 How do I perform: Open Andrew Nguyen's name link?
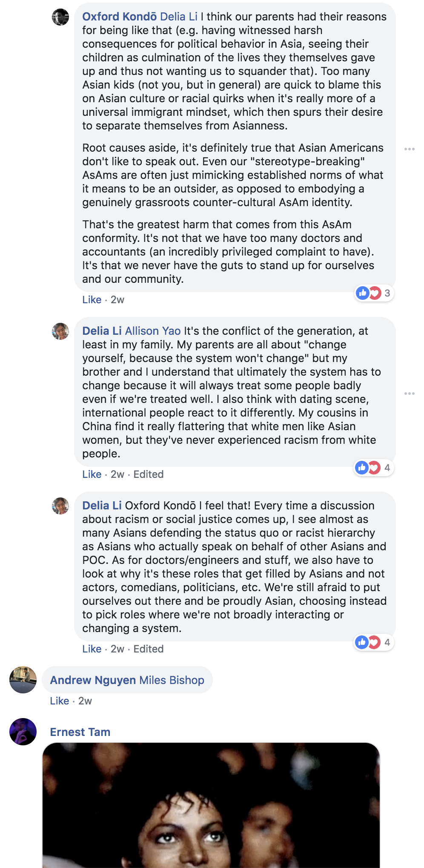93,680
